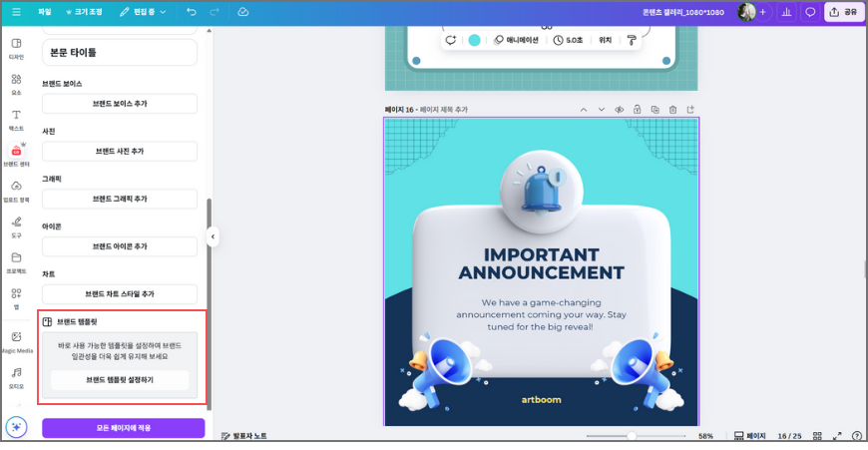Open the 위치 position panel

coord(605,40)
